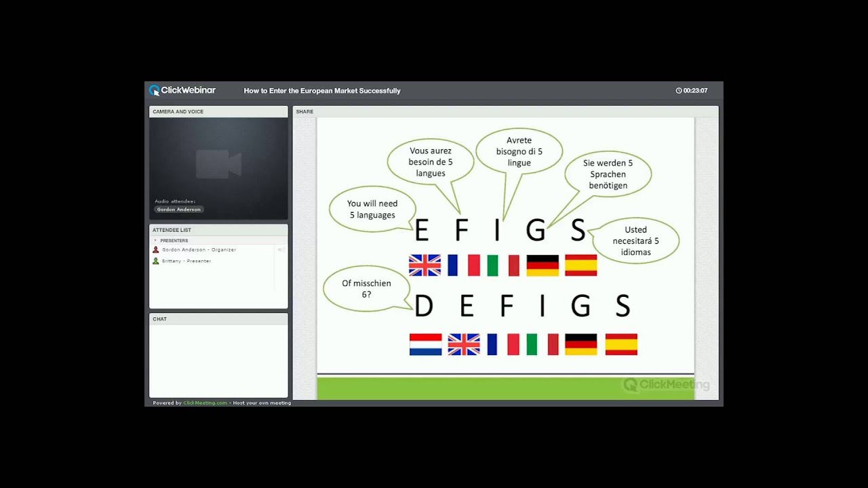Click the French flag under DEFIGS
The image size is (868, 488).
[x=503, y=344]
